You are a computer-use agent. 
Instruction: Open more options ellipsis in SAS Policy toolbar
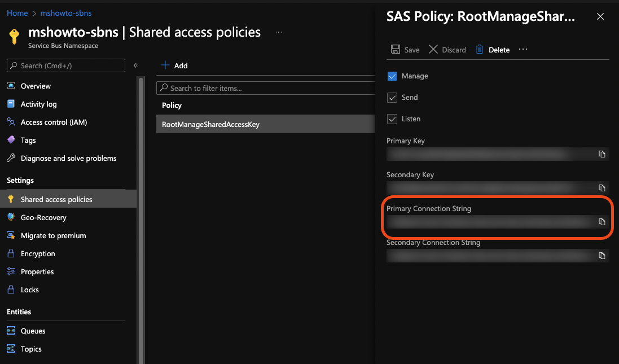pyautogui.click(x=523, y=49)
